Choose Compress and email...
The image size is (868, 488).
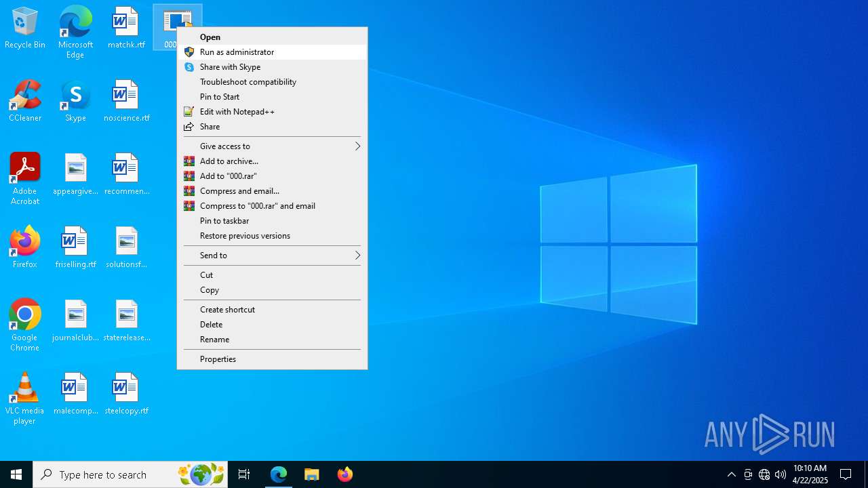point(272,191)
